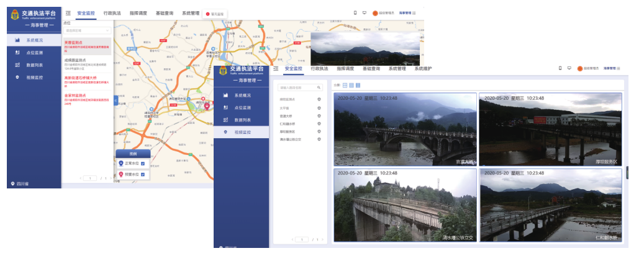Screen dimensions: 644x256
Task: Open the 点位 region selection dropdown
Action: 87,30
